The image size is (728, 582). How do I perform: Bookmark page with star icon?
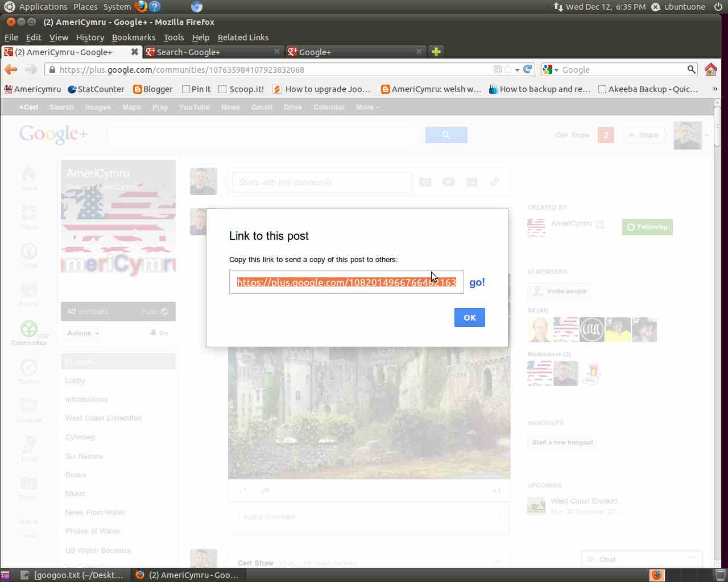(x=508, y=69)
